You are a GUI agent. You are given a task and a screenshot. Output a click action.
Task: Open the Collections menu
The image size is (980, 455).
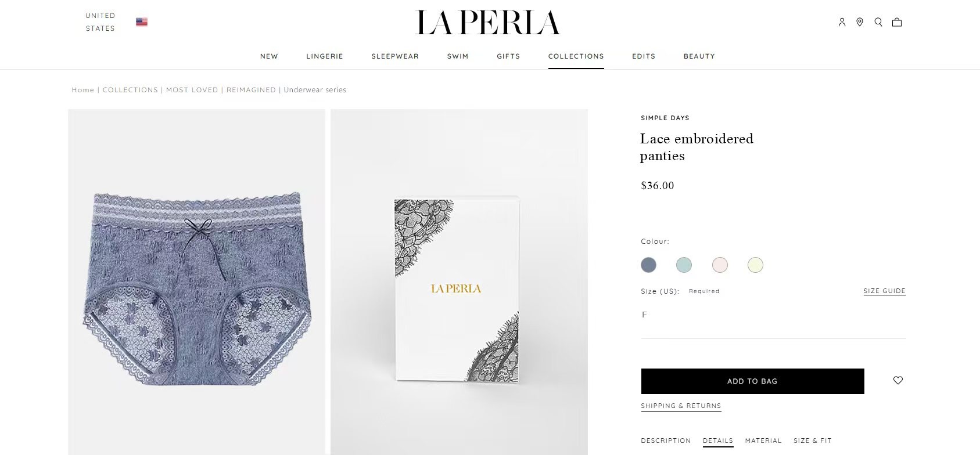[576, 56]
